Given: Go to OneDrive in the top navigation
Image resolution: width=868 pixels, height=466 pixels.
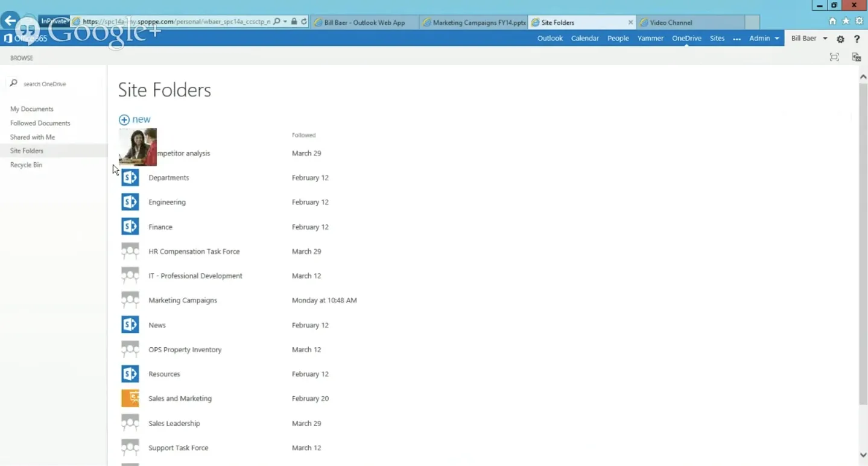Looking at the screenshot, I should pos(686,39).
